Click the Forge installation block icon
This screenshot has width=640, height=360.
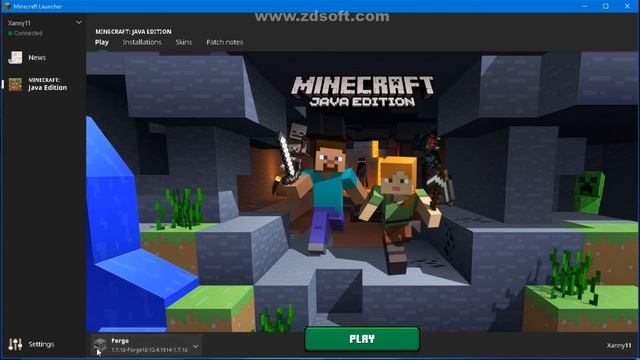coord(100,345)
